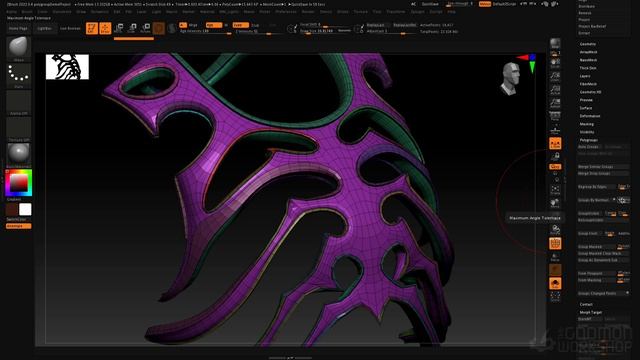This screenshot has width=640, height=360.
Task: Click the Zoom canvas icon
Action: pos(555,77)
